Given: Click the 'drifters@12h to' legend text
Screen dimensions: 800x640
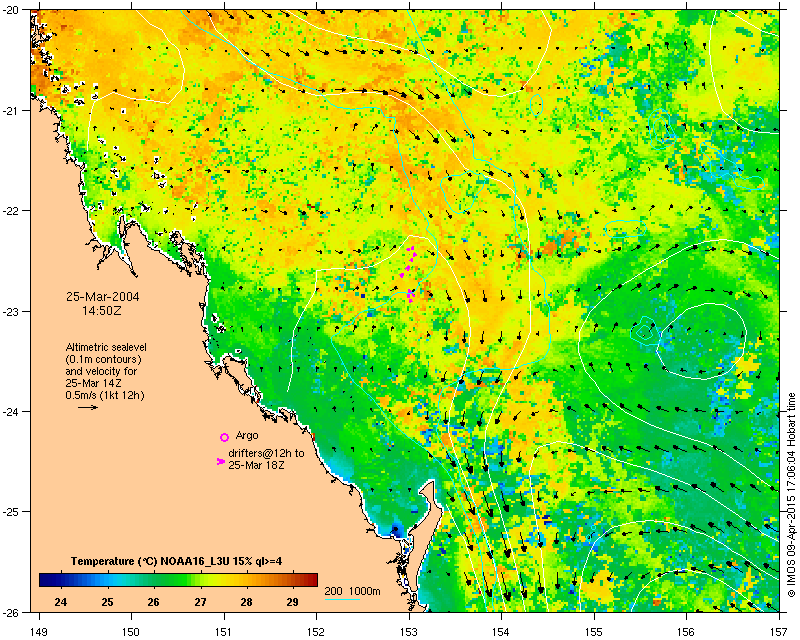Looking at the screenshot, I should click(266, 453).
